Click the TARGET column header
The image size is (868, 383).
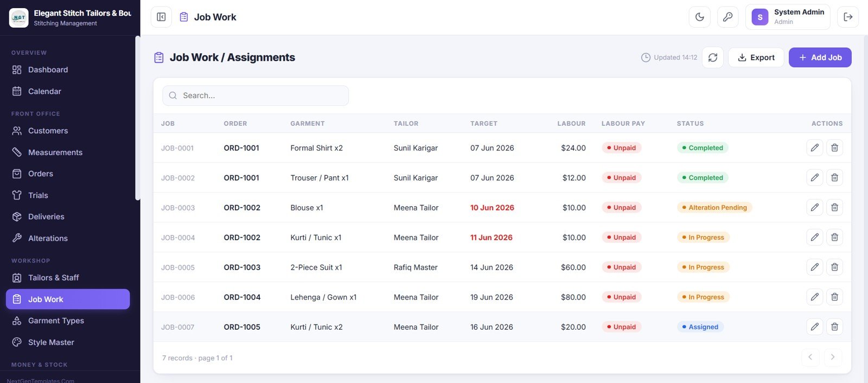tap(483, 124)
